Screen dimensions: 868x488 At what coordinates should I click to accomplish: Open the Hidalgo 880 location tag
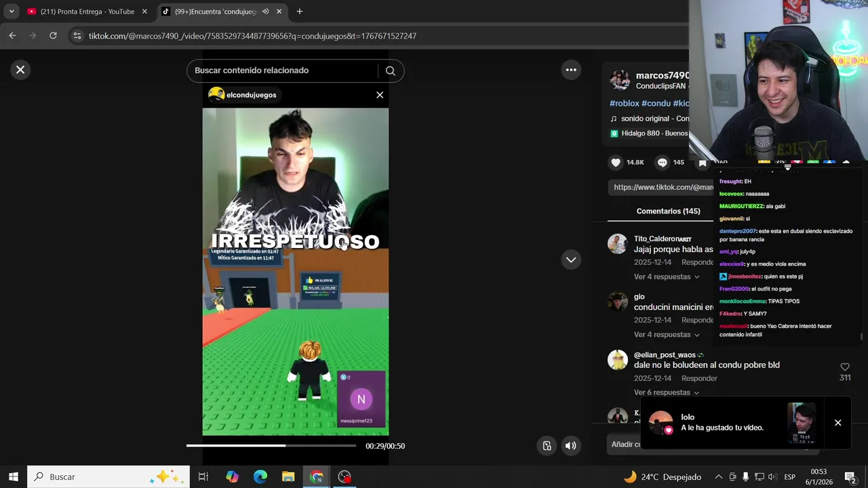pos(649,134)
